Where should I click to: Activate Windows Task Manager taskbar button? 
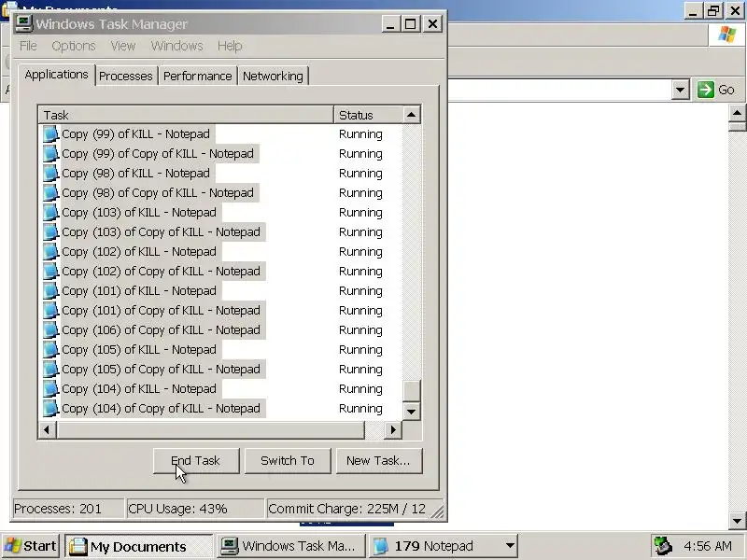(291, 546)
